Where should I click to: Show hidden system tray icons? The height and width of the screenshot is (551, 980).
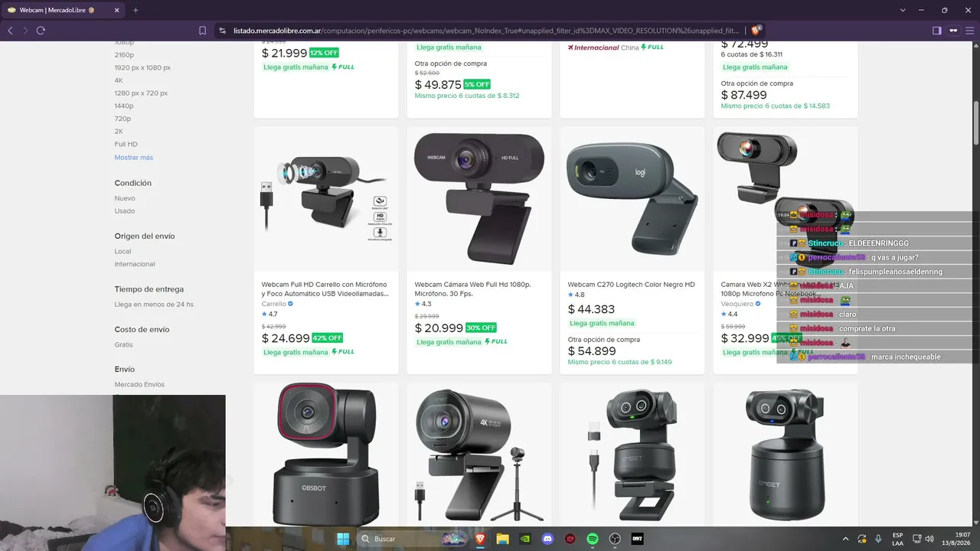846,539
